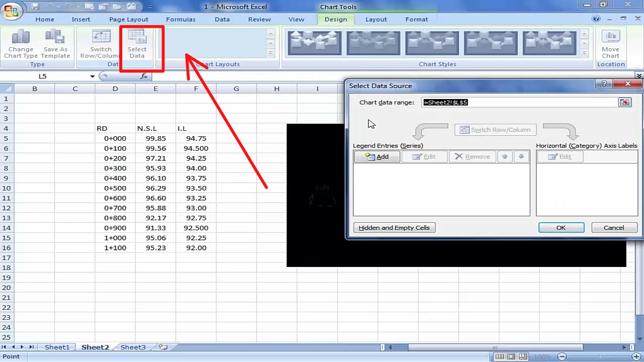The image size is (644, 362).
Task: Open the Sheet3 worksheet tab
Action: [133, 347]
